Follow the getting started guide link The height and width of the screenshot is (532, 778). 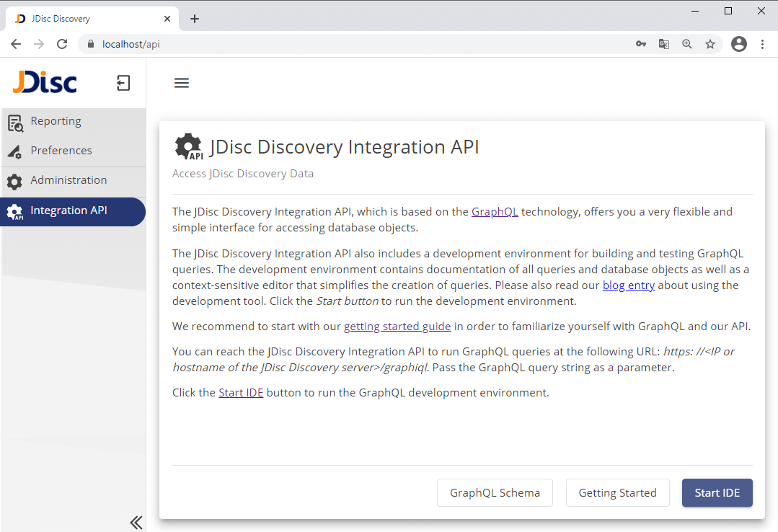pyautogui.click(x=397, y=326)
